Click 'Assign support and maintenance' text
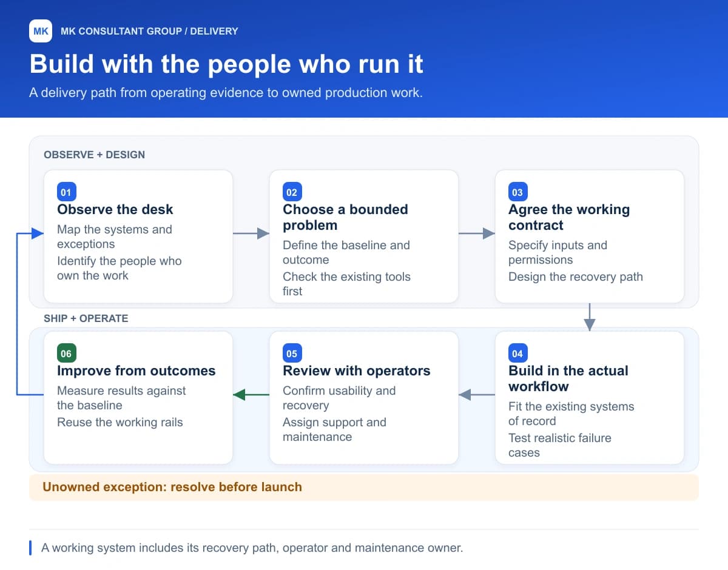The width and height of the screenshot is (728, 570). click(x=334, y=429)
